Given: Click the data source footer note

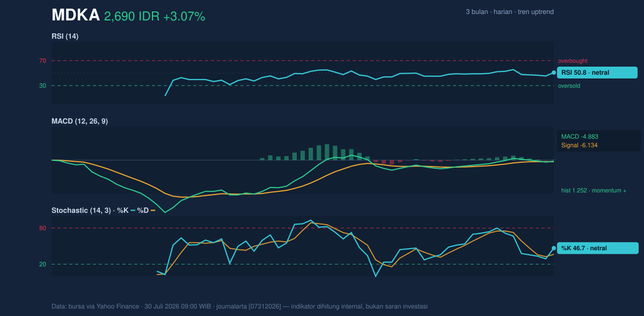Looking at the screenshot, I should click(x=239, y=306).
